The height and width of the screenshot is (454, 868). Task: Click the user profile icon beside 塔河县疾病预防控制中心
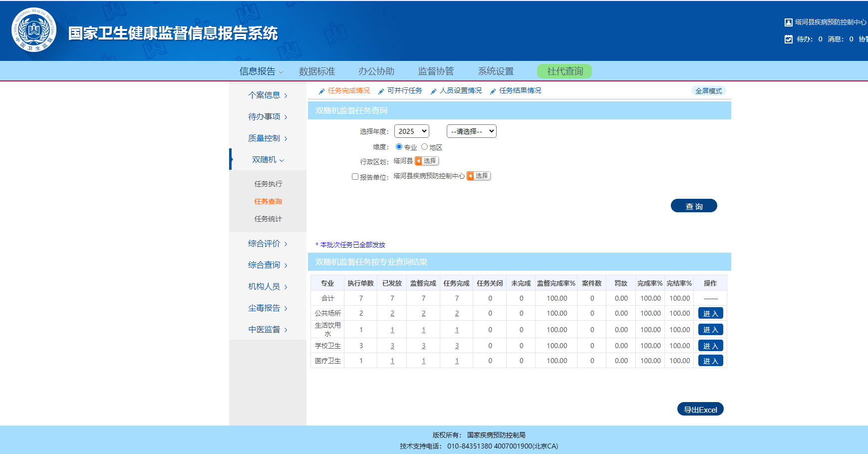coord(789,22)
